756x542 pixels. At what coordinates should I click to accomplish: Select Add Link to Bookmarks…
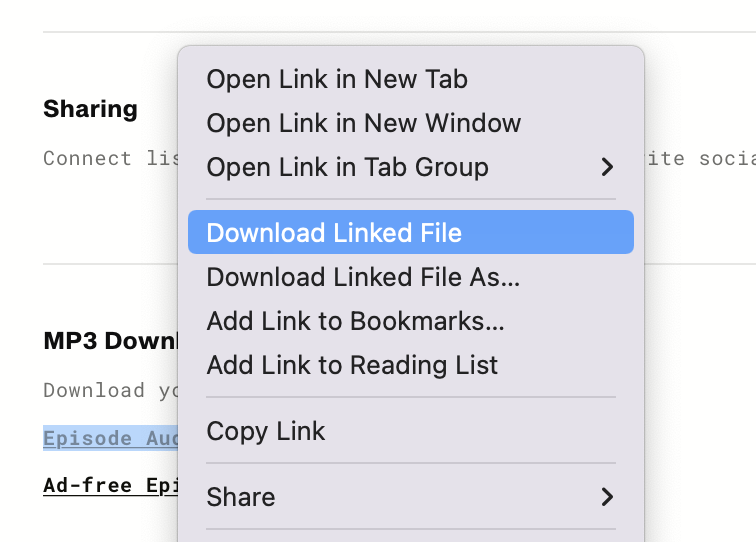[x=355, y=321]
